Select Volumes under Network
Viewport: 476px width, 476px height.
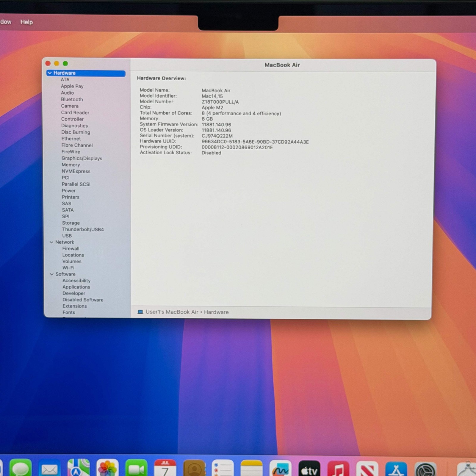[x=72, y=262]
